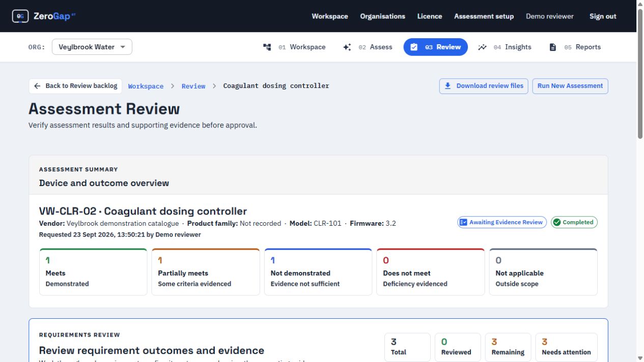This screenshot has width=644, height=362.
Task: Download review files
Action: pos(484,86)
